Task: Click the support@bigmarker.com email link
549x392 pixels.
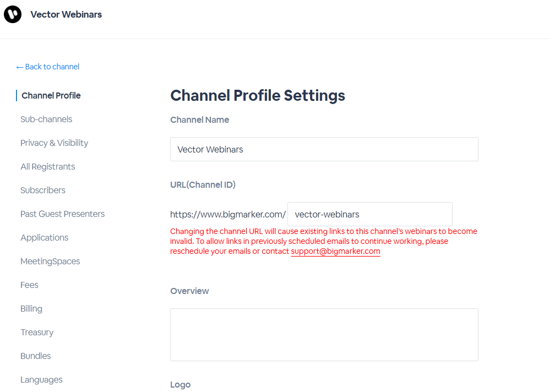Action: [x=335, y=251]
